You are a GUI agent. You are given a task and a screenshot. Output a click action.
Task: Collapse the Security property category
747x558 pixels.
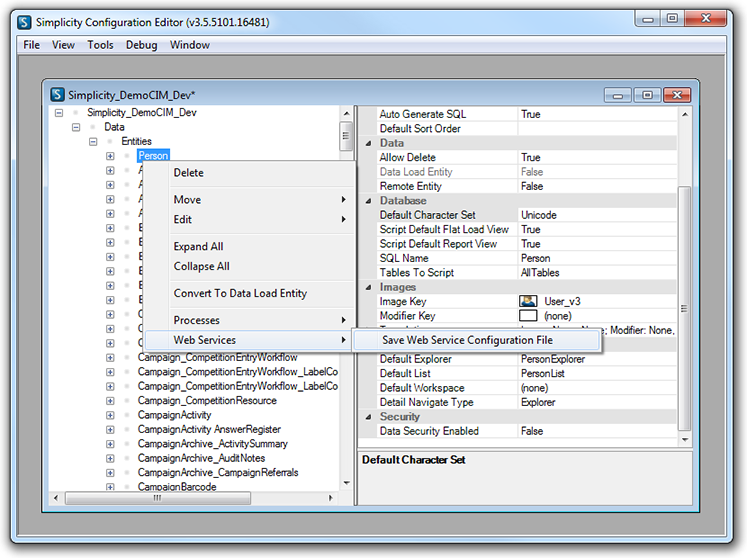[x=368, y=417]
